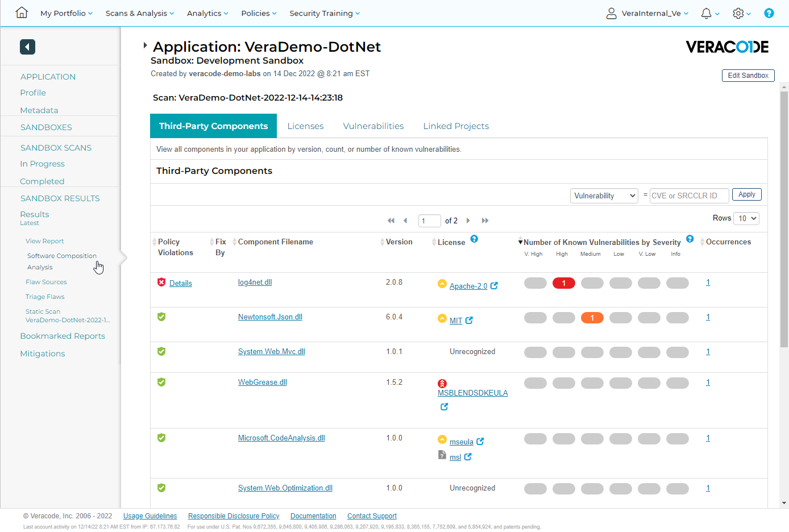Screen dimensions: 789x532
Task: Open the log4net.dll component link
Action: coord(255,282)
